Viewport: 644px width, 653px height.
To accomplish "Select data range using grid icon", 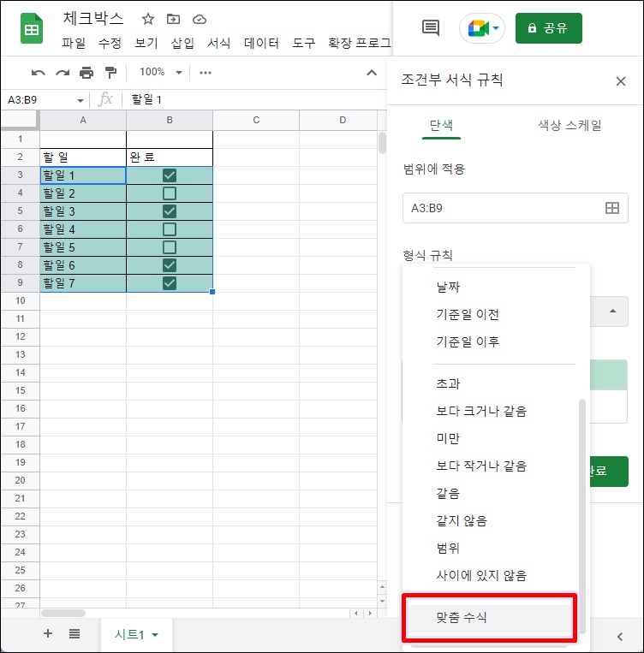I will tap(612, 208).
